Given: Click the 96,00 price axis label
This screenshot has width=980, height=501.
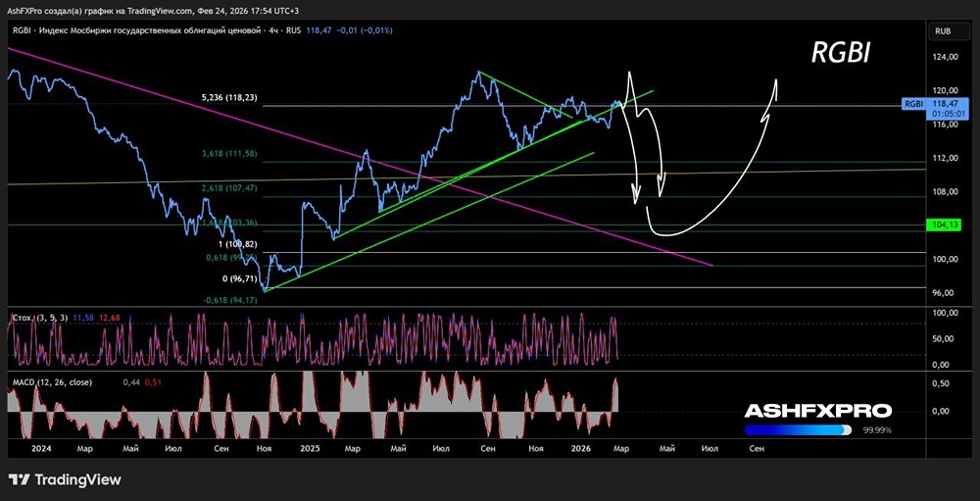Looking at the screenshot, I should tap(945, 293).
